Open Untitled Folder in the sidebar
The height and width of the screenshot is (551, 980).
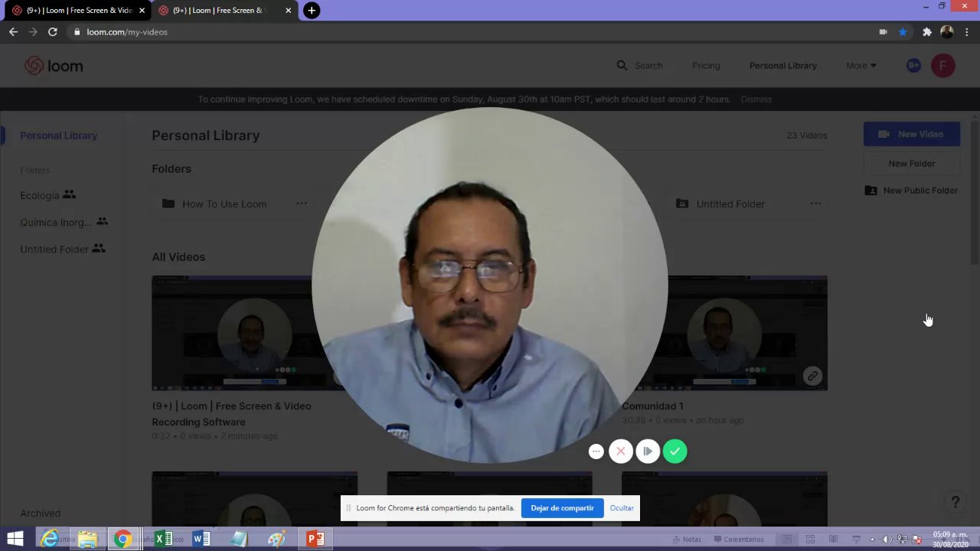pos(62,249)
